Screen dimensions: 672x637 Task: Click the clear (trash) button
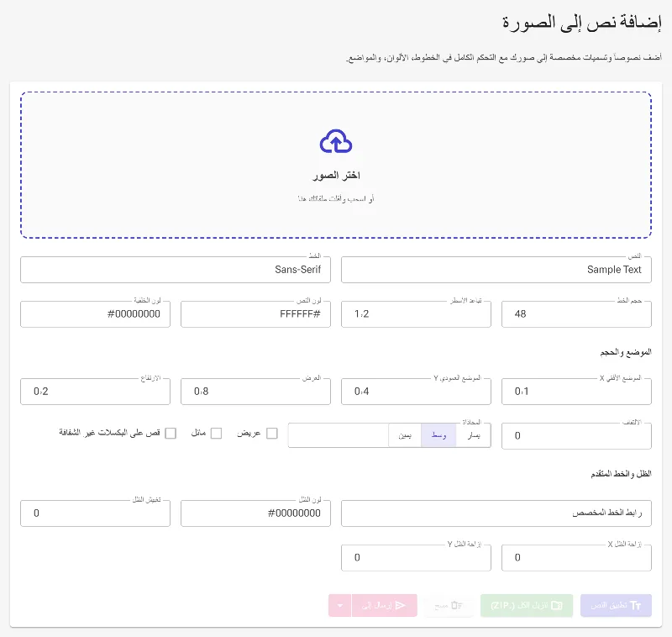(449, 605)
